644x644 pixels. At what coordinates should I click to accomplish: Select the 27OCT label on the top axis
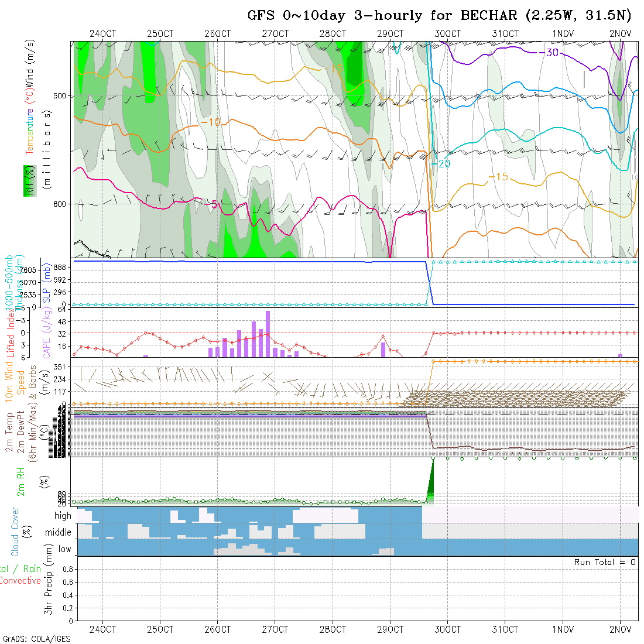(x=275, y=34)
